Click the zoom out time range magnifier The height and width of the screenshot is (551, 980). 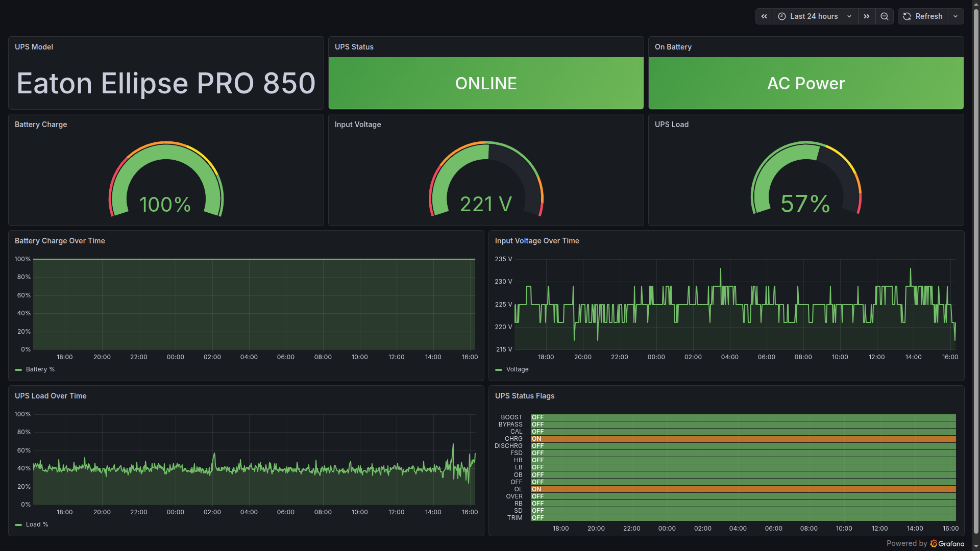point(885,16)
